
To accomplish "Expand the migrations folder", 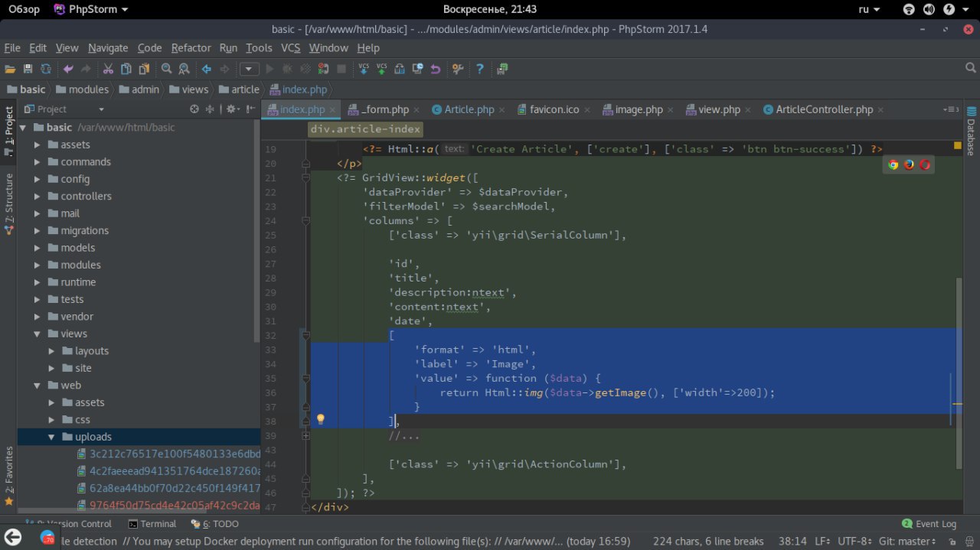I will pyautogui.click(x=37, y=230).
